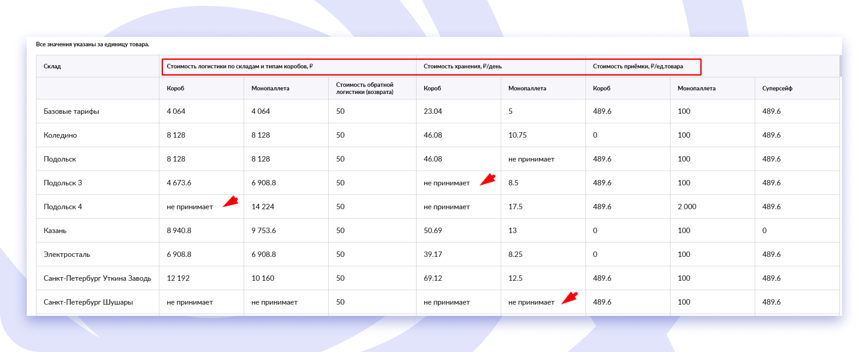Select the Стоимость логистики по складам header
Image resolution: width=868 pixels, height=352 pixels.
(239, 66)
